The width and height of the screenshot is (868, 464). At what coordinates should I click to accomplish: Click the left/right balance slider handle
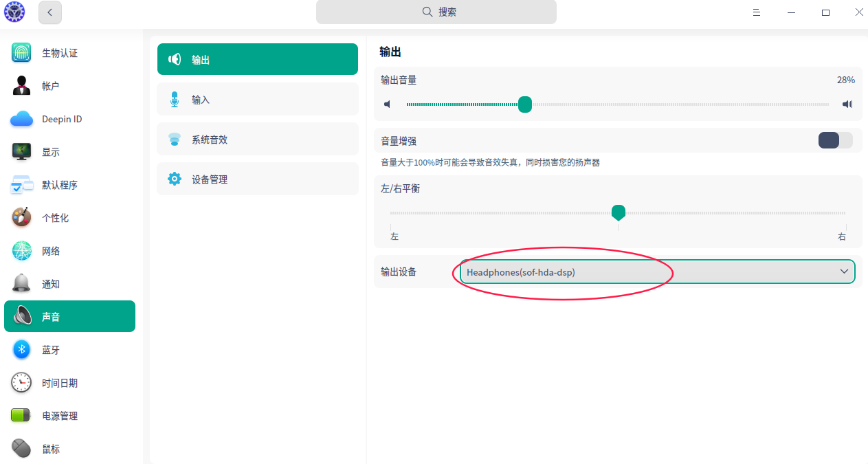[x=619, y=212]
